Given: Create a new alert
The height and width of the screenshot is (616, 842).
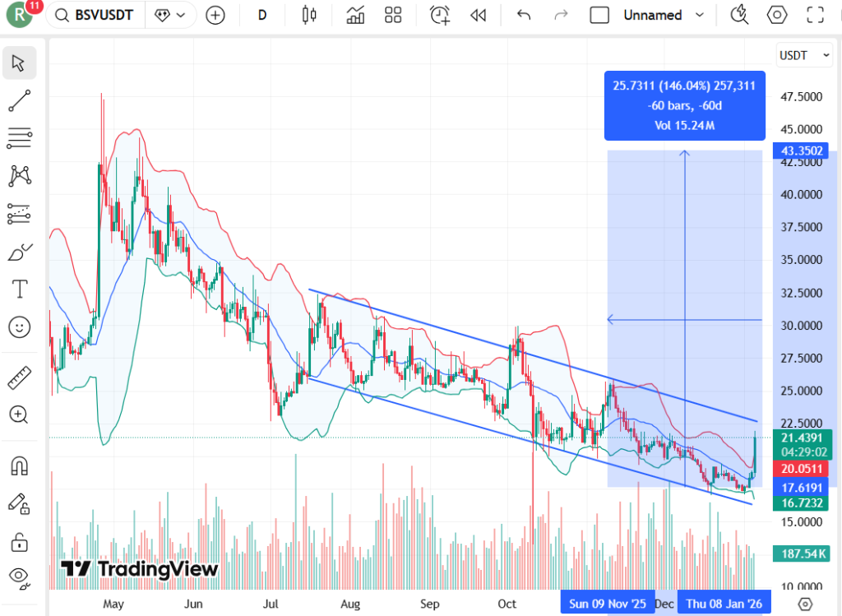Looking at the screenshot, I should [439, 15].
